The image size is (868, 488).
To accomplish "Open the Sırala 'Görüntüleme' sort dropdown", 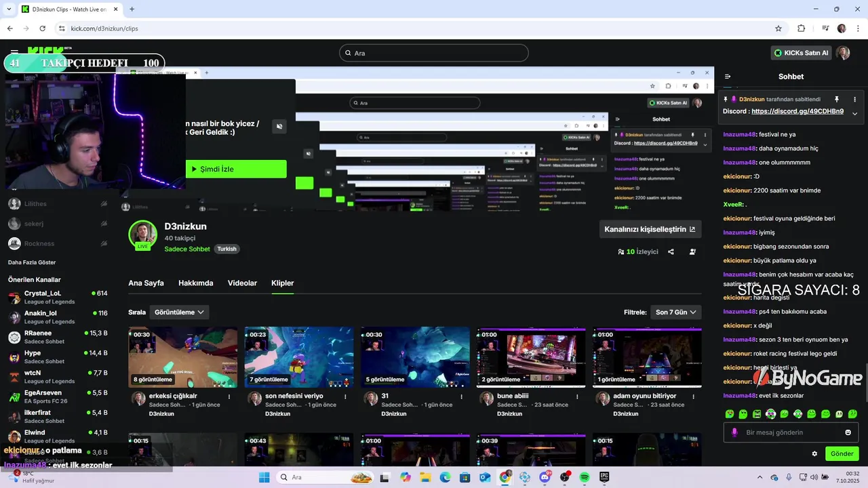I will click(x=179, y=312).
